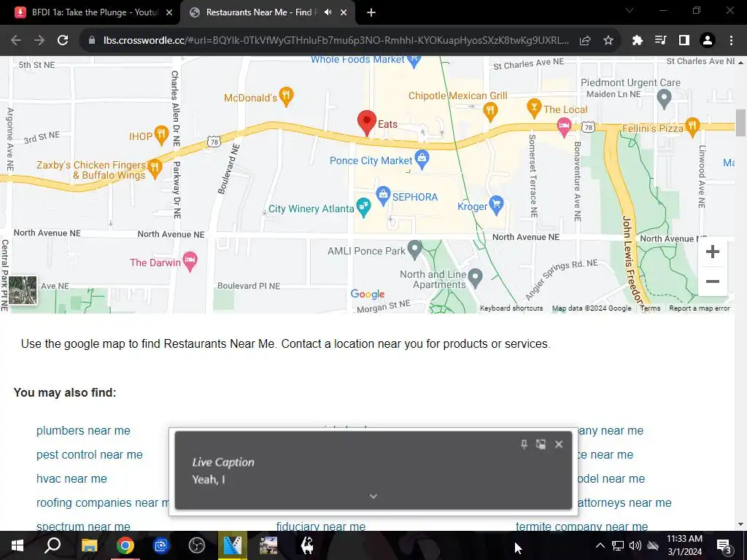
Task: Zoom out on the map
Action: (712, 281)
